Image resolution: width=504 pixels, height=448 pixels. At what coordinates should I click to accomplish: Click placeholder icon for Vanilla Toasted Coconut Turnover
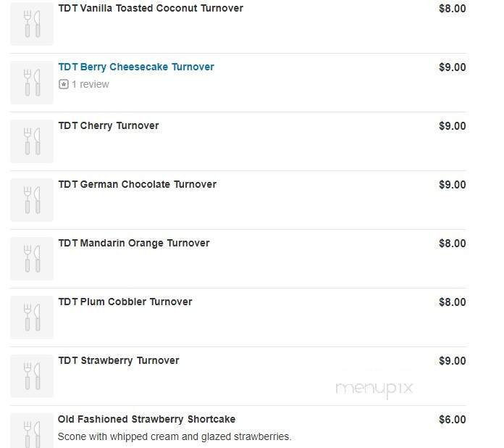[32, 23]
